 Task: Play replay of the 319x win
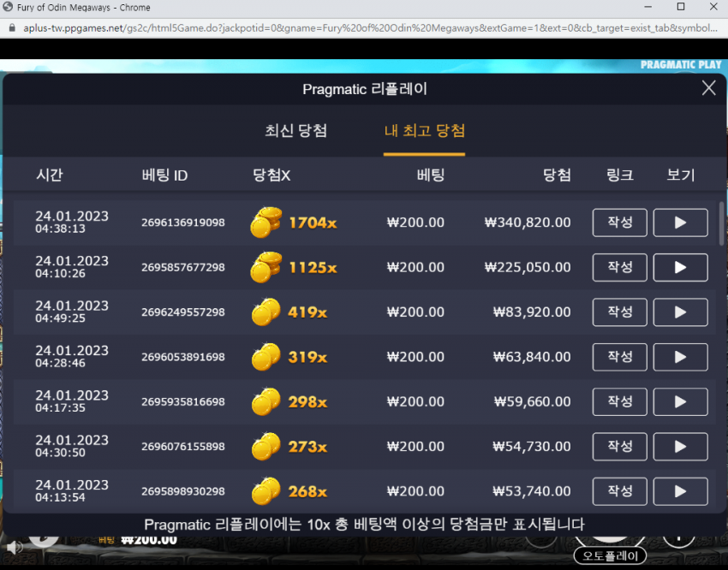point(680,357)
